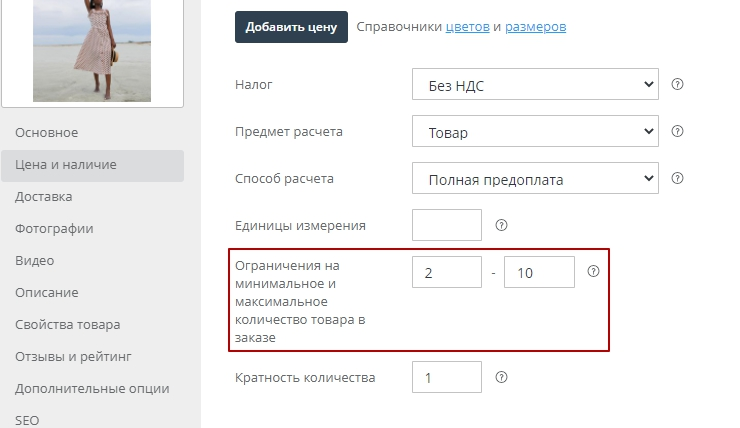Click help icon beside Способ расчета
740x428 pixels.
(x=677, y=179)
